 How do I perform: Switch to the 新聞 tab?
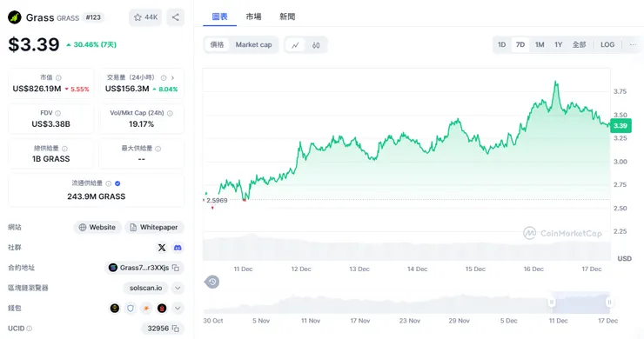(287, 17)
